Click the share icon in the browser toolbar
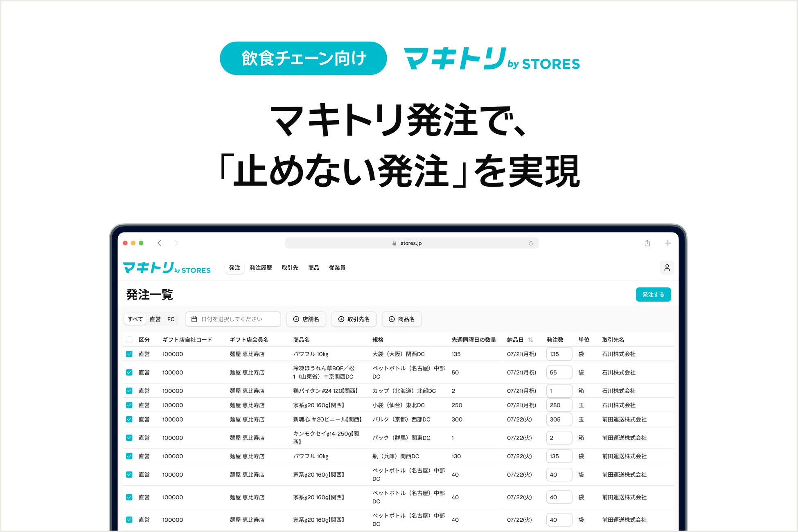This screenshot has width=798, height=532. tap(647, 243)
